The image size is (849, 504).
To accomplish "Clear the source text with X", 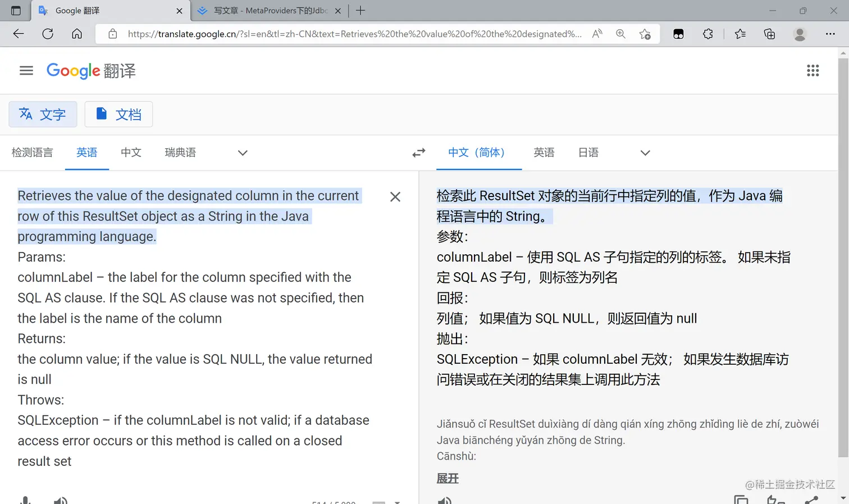I will 395,196.
